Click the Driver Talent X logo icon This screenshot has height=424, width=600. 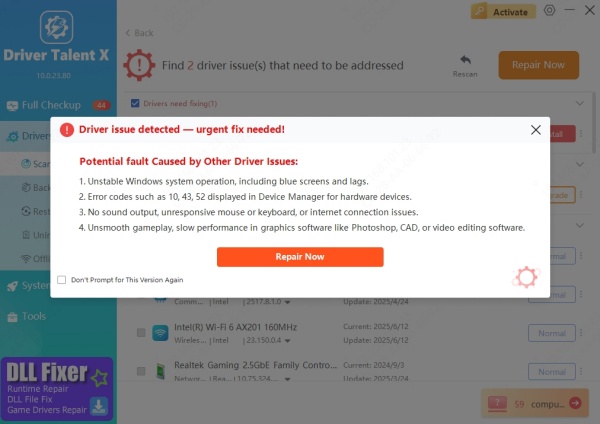(56, 27)
